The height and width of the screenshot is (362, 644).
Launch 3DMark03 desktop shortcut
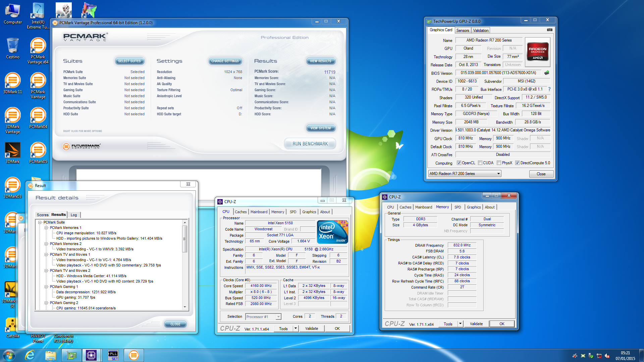pyautogui.click(x=13, y=188)
